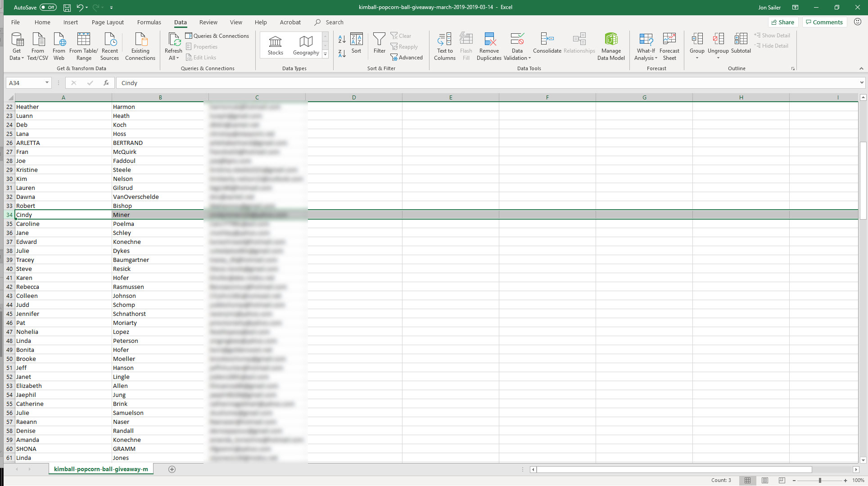
Task: Switch to Page Layout view
Action: 764,481
